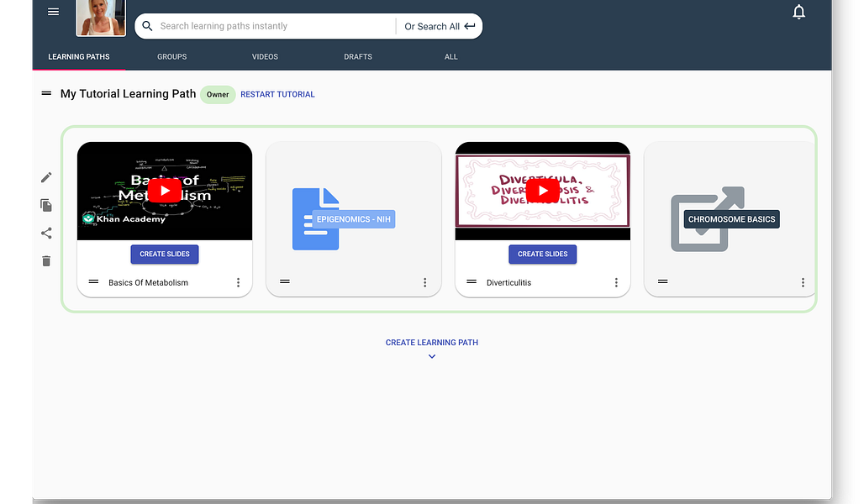Switch to the Groups tab
Image resolution: width=864 pixels, height=504 pixels.
172,57
